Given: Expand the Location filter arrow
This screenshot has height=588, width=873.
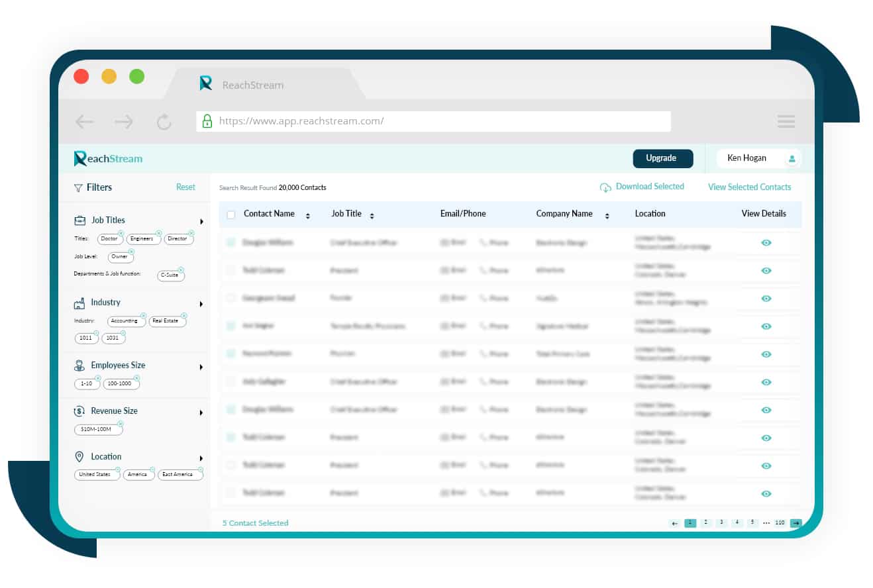Looking at the screenshot, I should [201, 458].
